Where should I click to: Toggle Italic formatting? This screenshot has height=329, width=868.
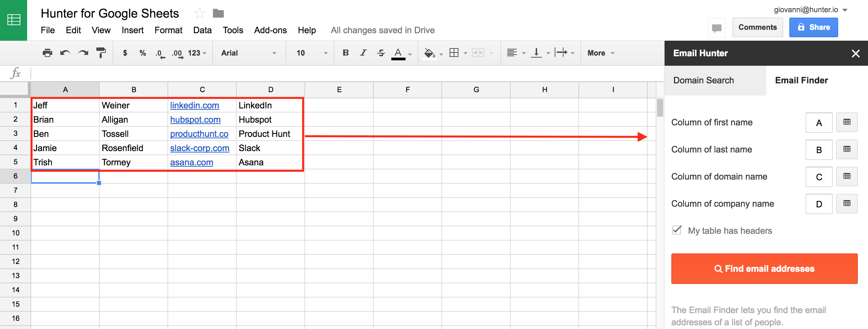[363, 53]
